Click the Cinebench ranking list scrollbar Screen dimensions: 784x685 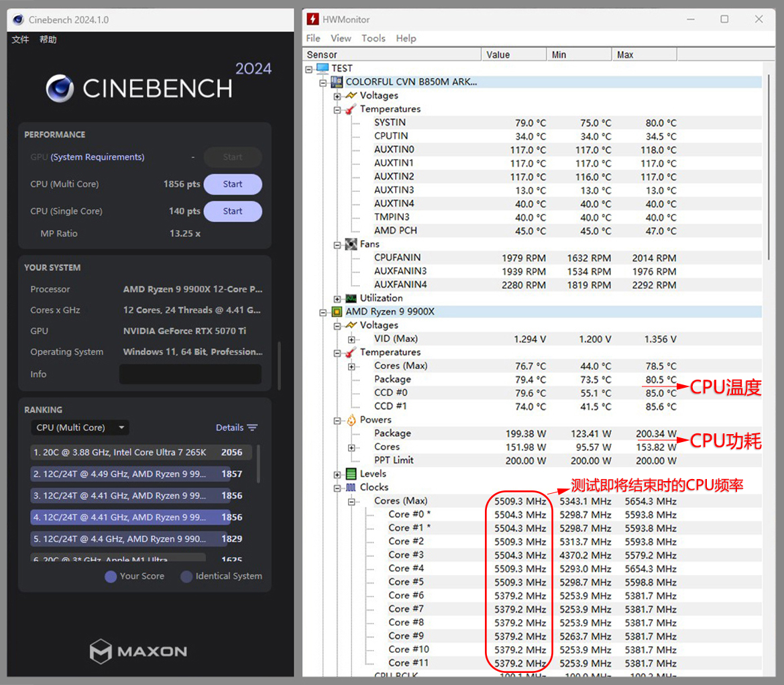click(258, 464)
